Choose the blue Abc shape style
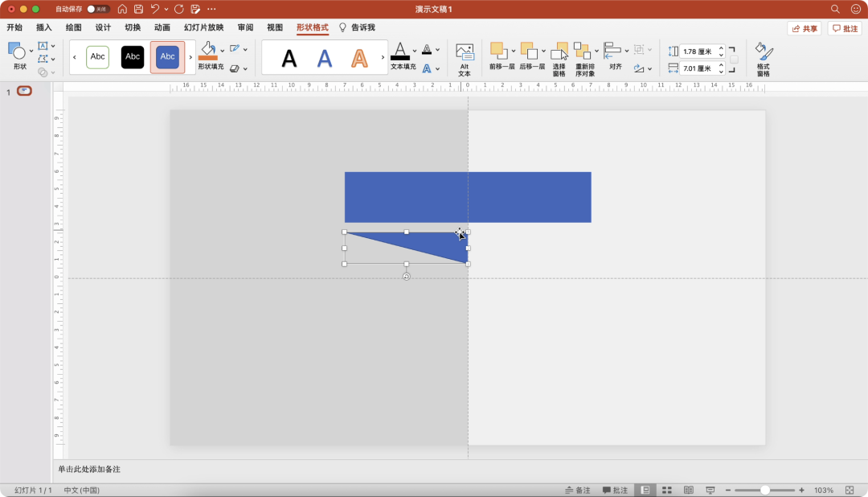868x497 pixels. pos(167,56)
